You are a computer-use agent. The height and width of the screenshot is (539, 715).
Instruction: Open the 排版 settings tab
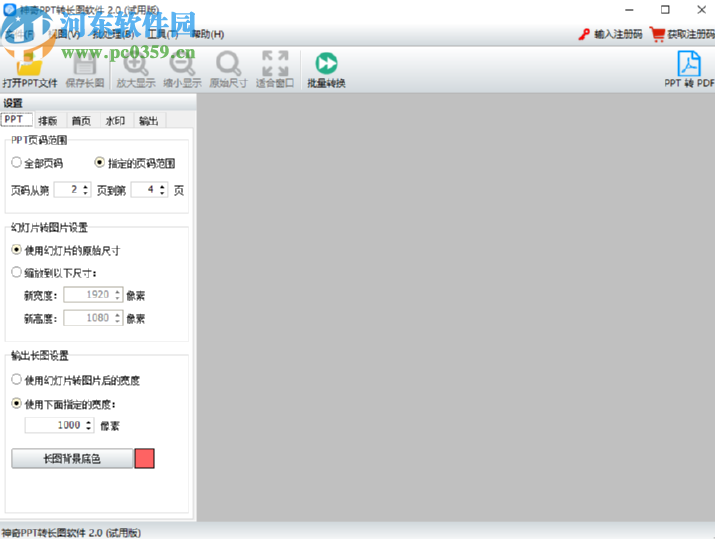48,120
